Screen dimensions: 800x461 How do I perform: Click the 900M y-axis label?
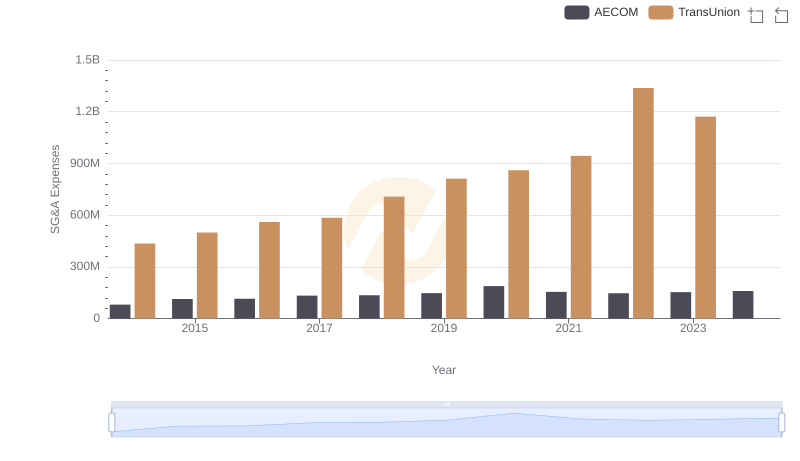(85, 163)
